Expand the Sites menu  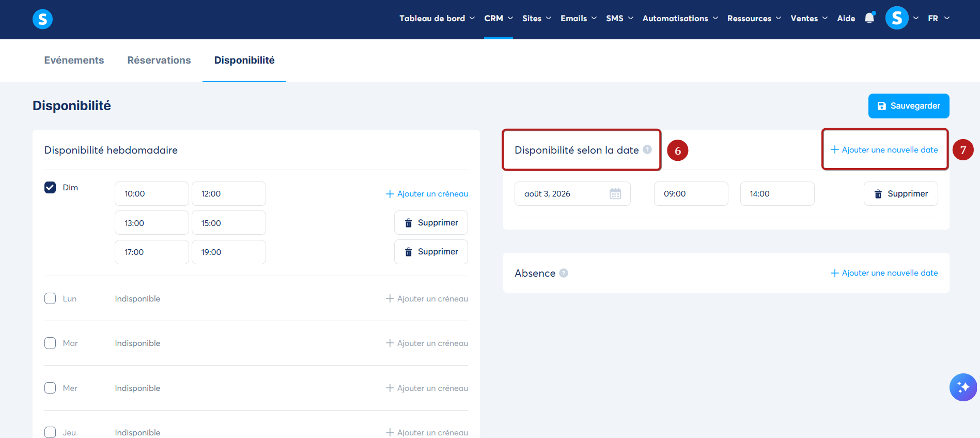click(x=537, y=18)
